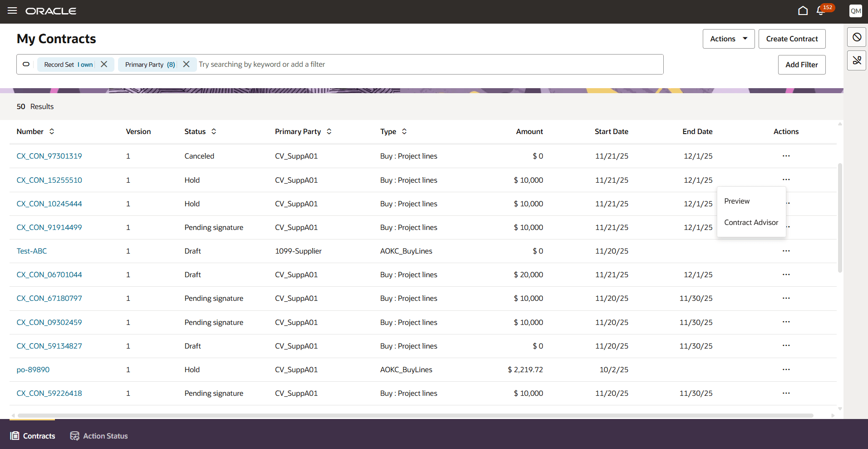Click the Create Contract button

click(792, 39)
